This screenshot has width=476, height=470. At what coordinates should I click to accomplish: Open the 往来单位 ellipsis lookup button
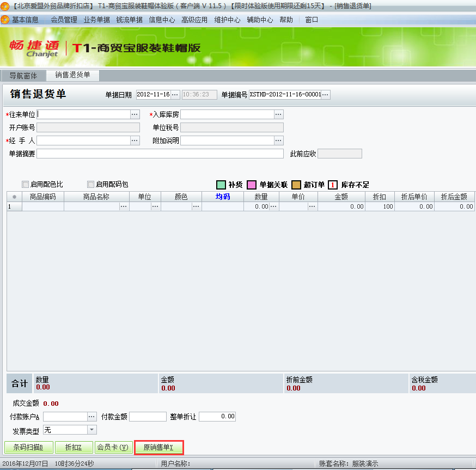click(135, 114)
